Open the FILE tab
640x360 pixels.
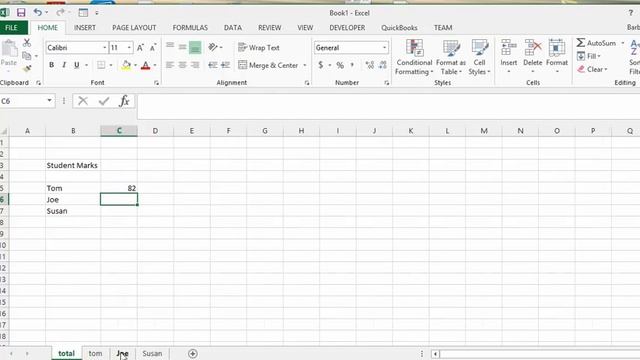[x=12, y=28]
